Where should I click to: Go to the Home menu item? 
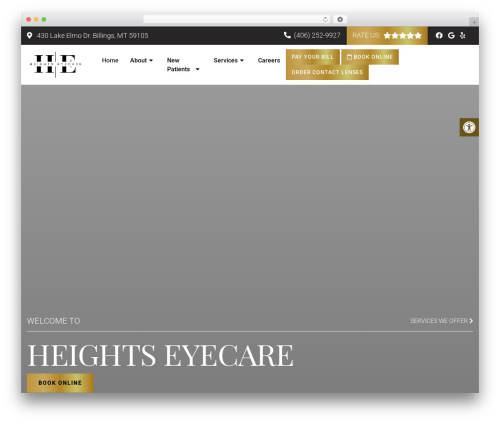[110, 60]
